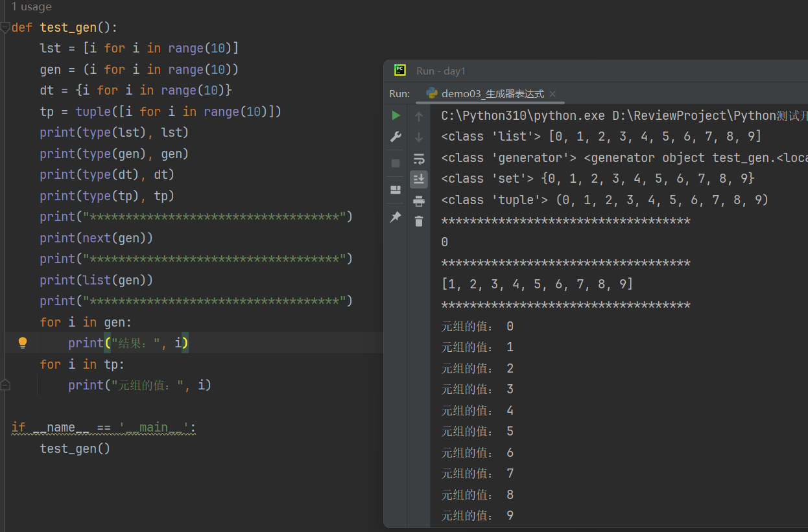Rerun the program with the green play icon

[x=396, y=115]
